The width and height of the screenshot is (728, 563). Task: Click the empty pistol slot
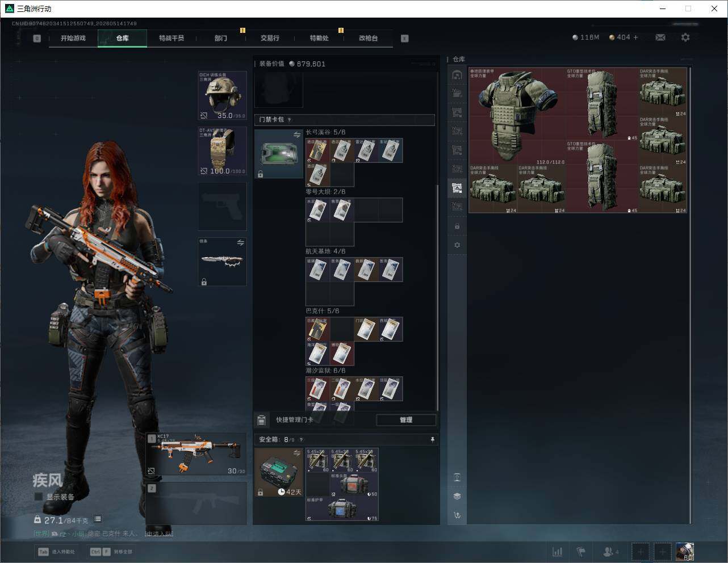[223, 207]
